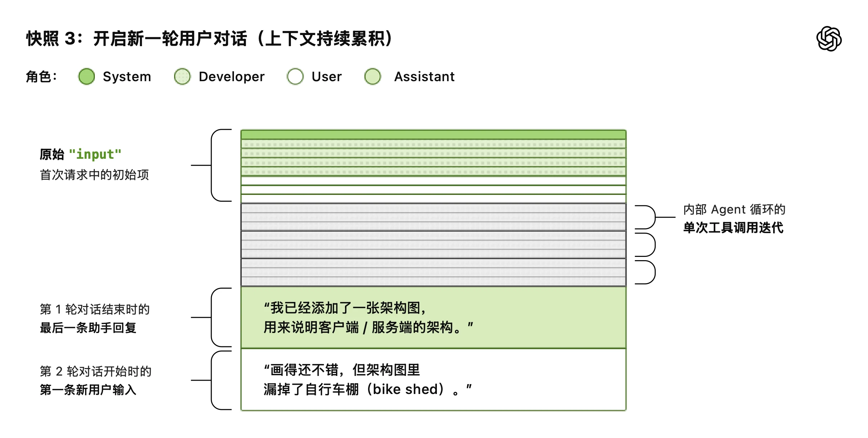
Task: Click the bold text 最后一条助手回复
Action: coord(88,328)
